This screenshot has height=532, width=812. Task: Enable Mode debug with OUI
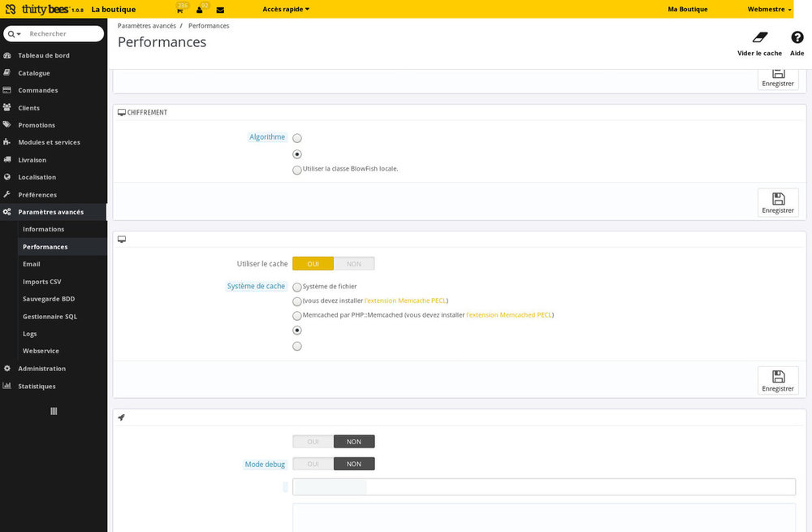tap(313, 464)
